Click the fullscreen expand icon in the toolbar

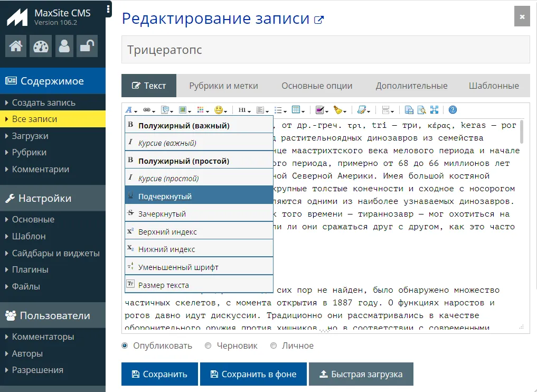pos(434,109)
